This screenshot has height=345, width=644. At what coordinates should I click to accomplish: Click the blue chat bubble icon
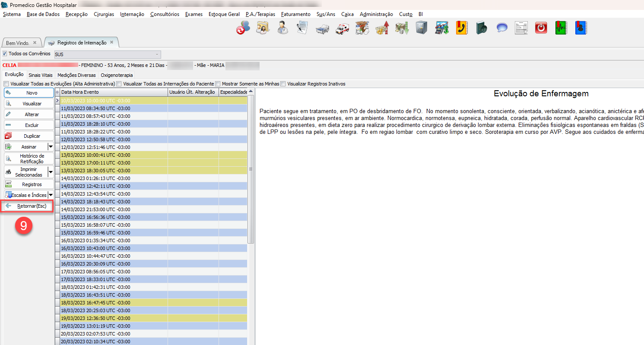point(501,28)
